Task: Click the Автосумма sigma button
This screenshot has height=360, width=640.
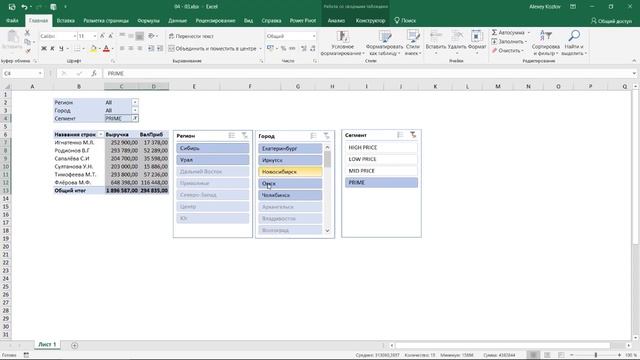Action: 509,32
